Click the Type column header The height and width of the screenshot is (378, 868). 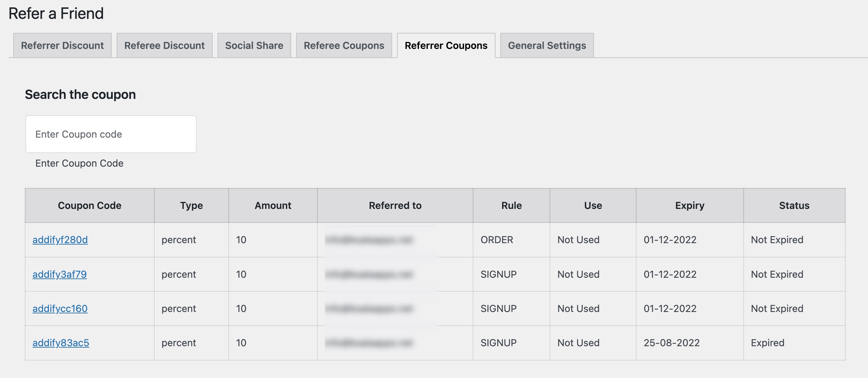coord(191,205)
